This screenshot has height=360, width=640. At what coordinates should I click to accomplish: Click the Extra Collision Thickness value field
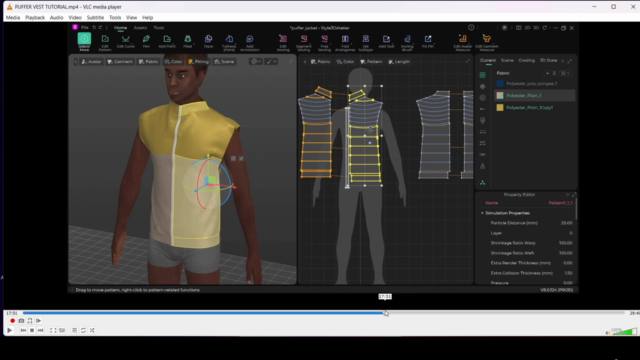point(568,273)
